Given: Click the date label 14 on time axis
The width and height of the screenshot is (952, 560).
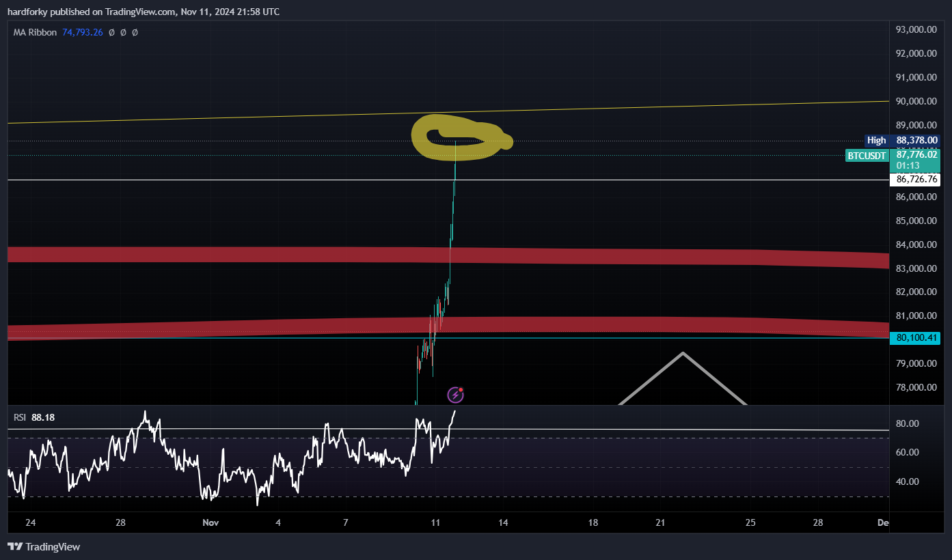Looking at the screenshot, I should click(503, 522).
